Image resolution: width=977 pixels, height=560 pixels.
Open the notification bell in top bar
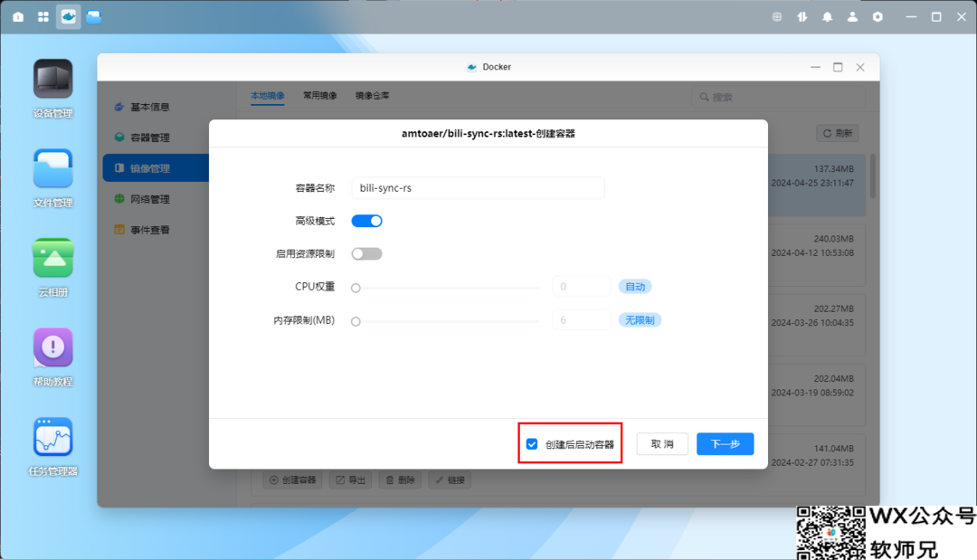click(x=827, y=17)
